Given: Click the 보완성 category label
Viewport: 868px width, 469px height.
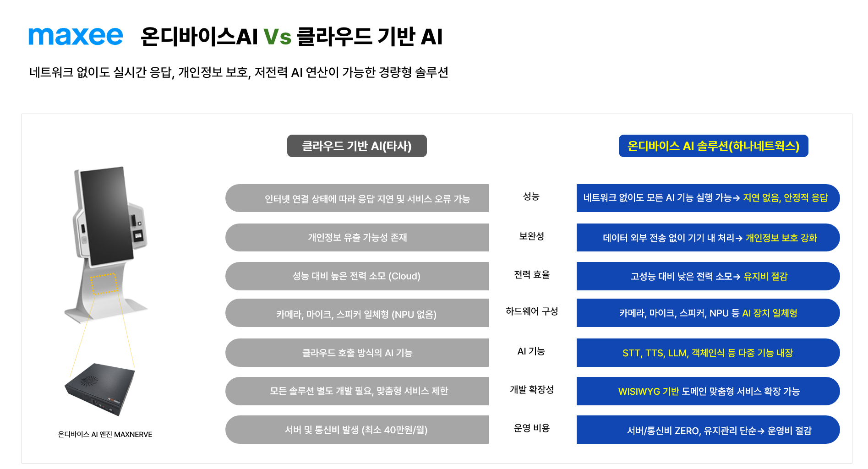Looking at the screenshot, I should [531, 236].
